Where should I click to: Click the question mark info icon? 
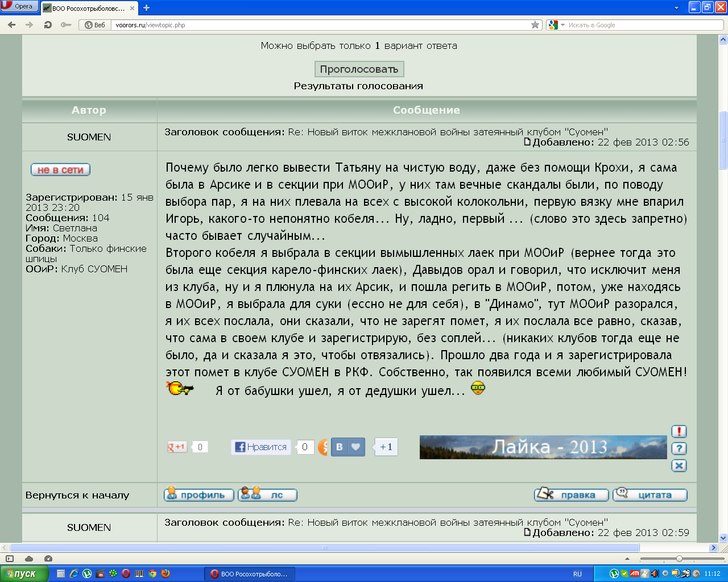[679, 448]
